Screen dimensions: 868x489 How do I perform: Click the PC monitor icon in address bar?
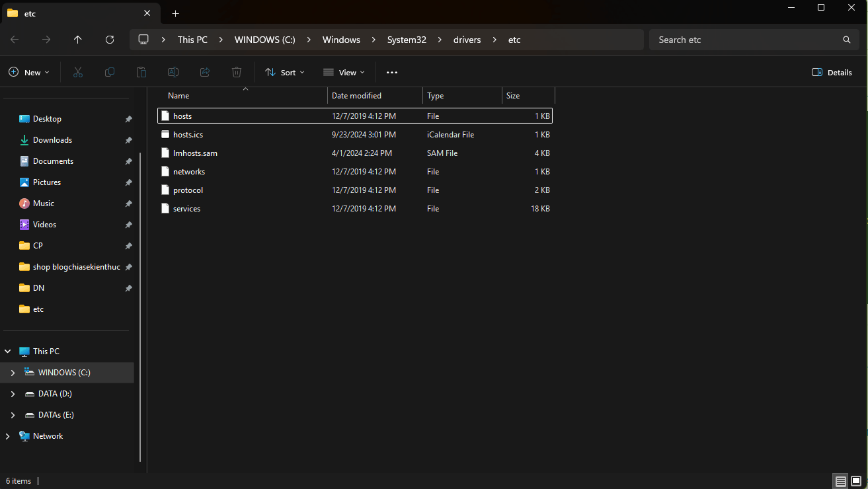click(143, 40)
